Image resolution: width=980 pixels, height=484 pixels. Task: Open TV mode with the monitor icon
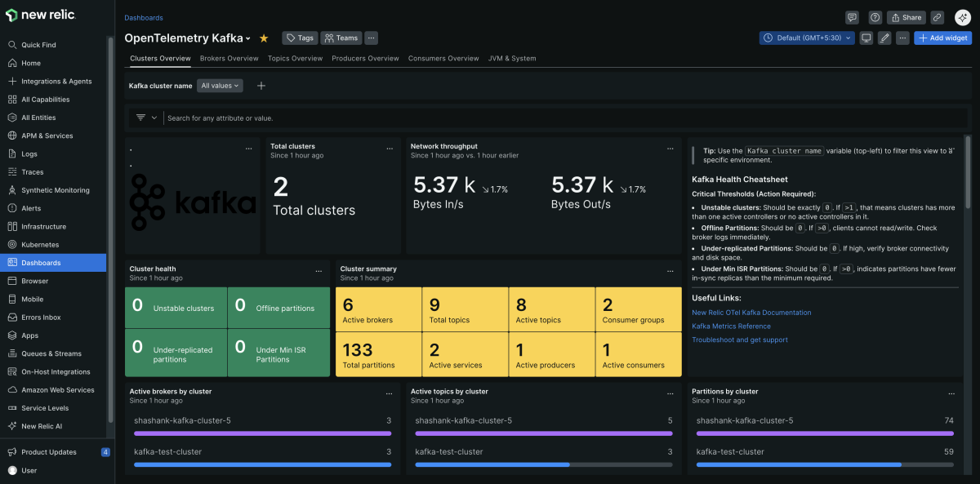[x=866, y=38]
